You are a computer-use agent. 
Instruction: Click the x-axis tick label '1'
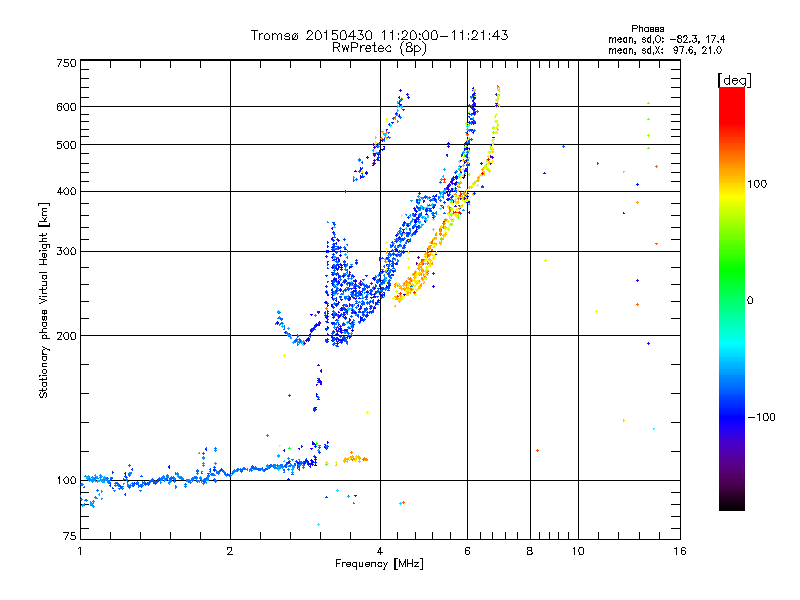tap(80, 551)
